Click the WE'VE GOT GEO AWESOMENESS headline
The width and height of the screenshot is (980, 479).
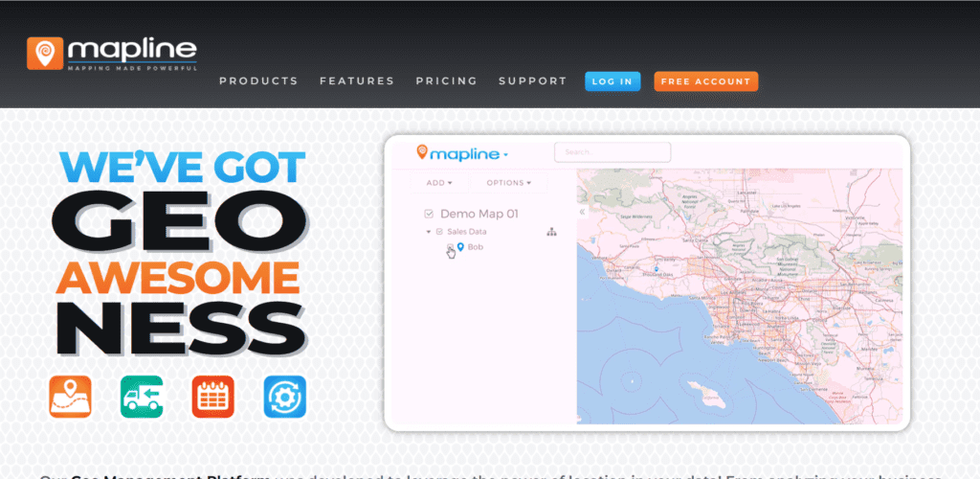[181, 252]
